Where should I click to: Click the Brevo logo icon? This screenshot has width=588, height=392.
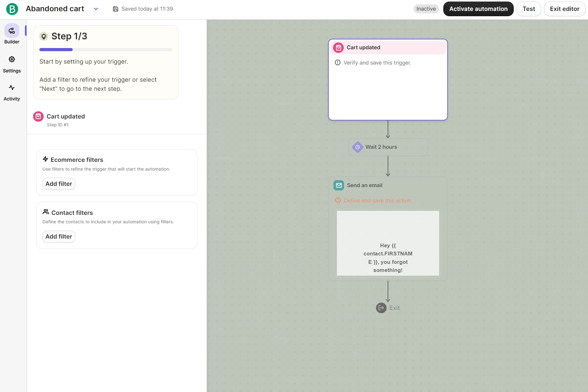(x=12, y=9)
